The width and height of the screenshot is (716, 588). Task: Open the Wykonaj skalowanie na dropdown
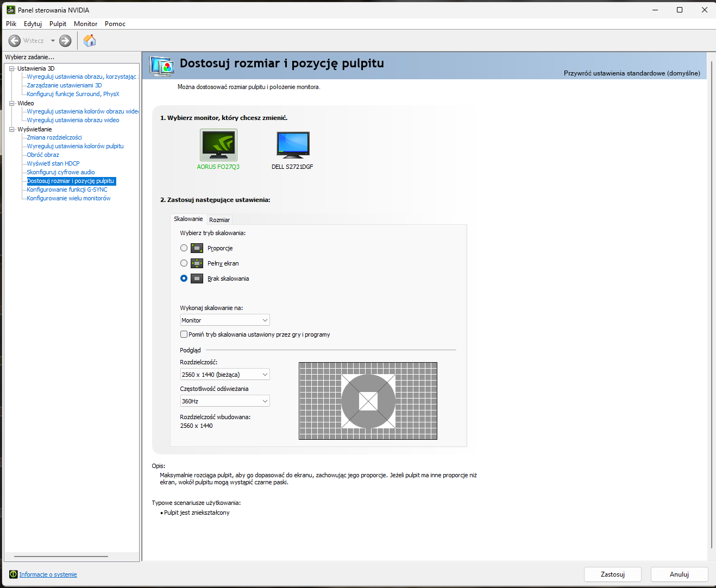(x=225, y=320)
